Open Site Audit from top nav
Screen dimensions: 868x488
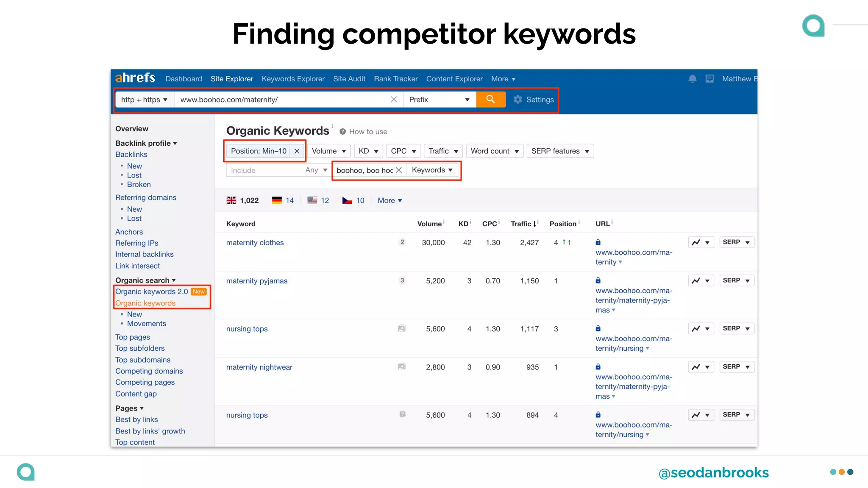tap(349, 79)
